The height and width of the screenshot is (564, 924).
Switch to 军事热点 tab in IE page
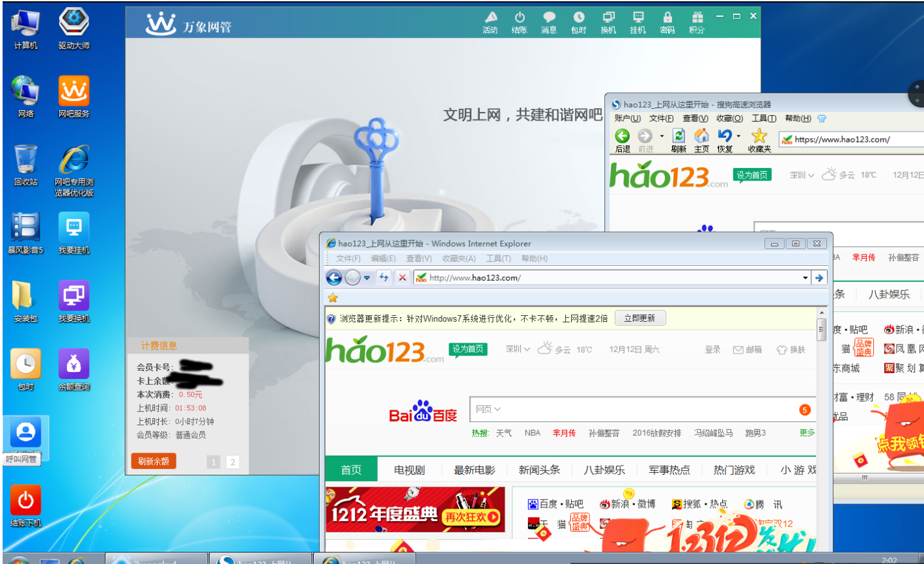[x=669, y=470]
